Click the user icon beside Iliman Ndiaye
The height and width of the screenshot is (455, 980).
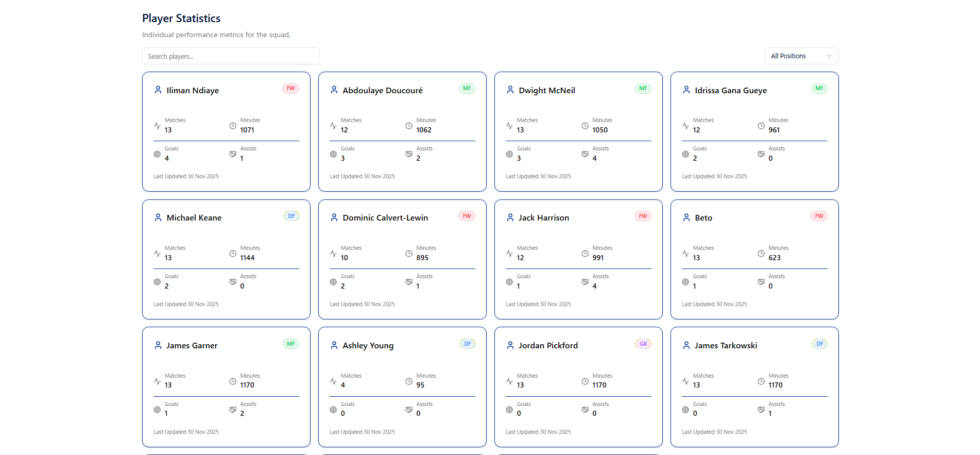point(158,90)
